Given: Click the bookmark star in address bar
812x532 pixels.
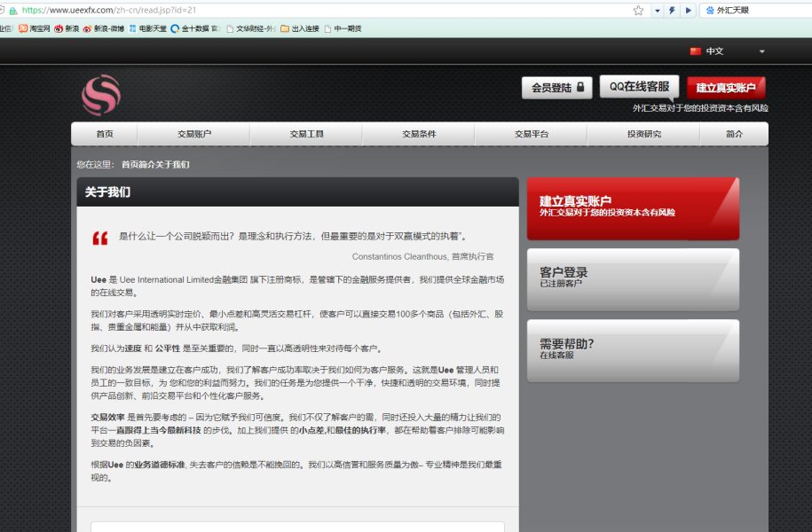Looking at the screenshot, I should 638,11.
